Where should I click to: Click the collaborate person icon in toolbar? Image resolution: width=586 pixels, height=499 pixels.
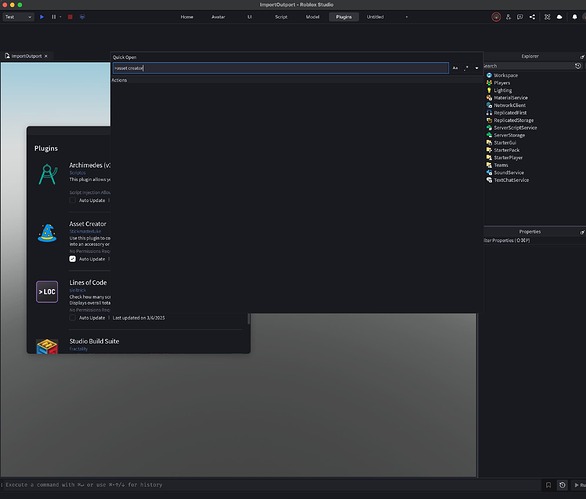point(508,17)
